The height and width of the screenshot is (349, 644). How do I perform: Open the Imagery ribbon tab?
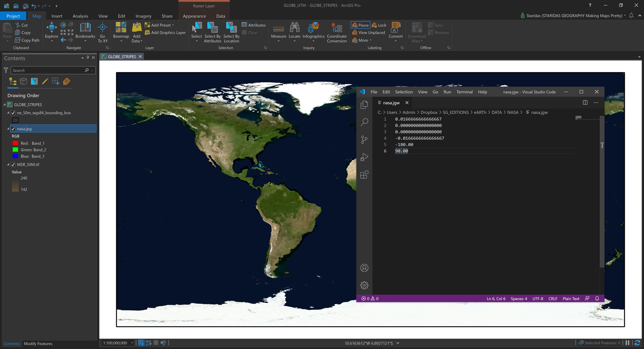click(143, 16)
